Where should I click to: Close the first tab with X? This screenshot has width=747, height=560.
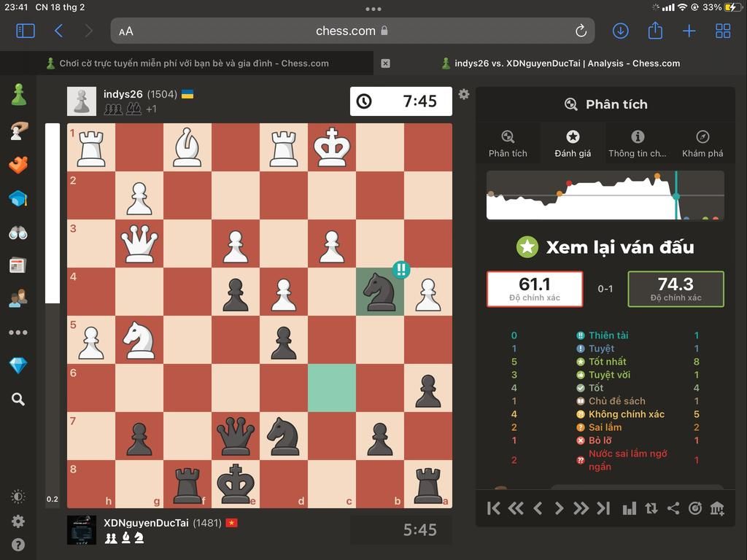click(385, 63)
